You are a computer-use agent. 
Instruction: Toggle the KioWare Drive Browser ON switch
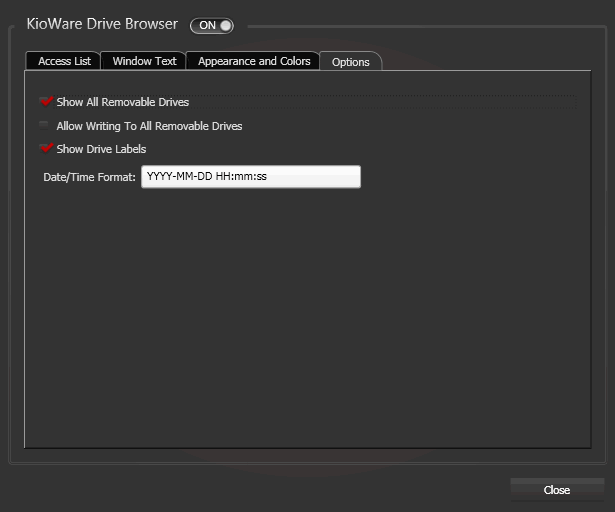(212, 26)
